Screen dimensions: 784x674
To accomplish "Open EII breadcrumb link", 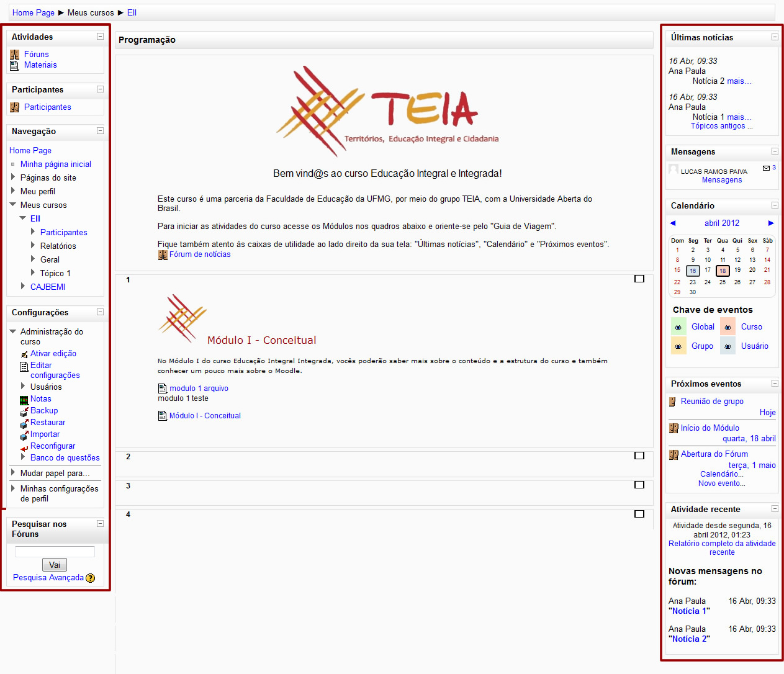I will pyautogui.click(x=132, y=12).
